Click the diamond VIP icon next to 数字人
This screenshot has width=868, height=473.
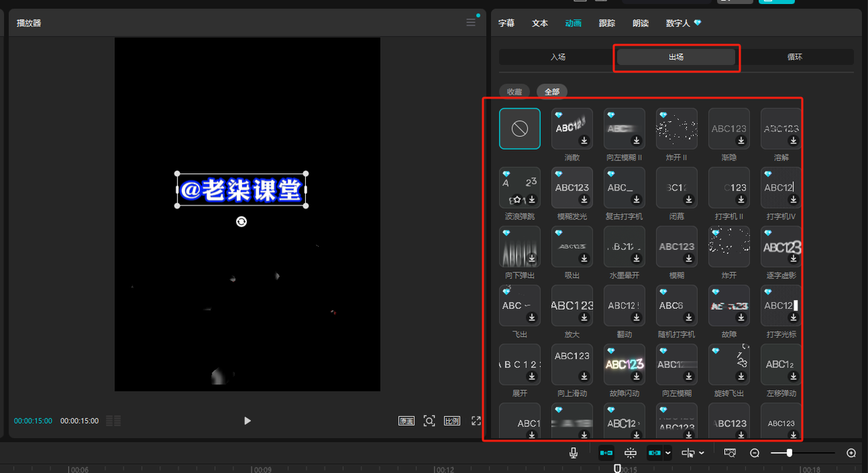point(698,23)
